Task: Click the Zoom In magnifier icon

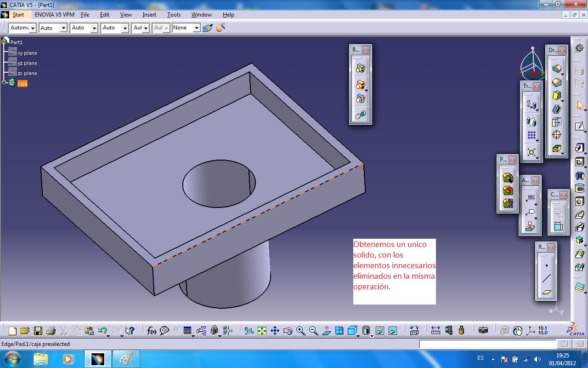Action: (x=300, y=330)
